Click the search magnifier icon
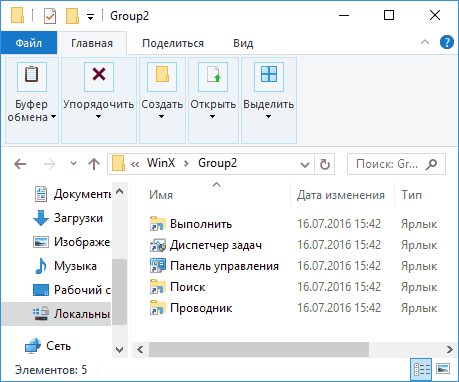 [x=432, y=164]
